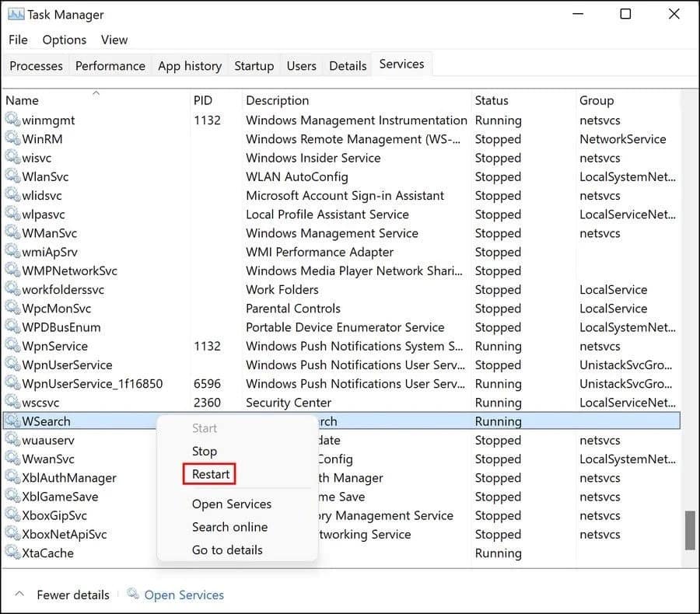Click Stop in the context menu
Screen dimensions: 700x614
pos(204,451)
